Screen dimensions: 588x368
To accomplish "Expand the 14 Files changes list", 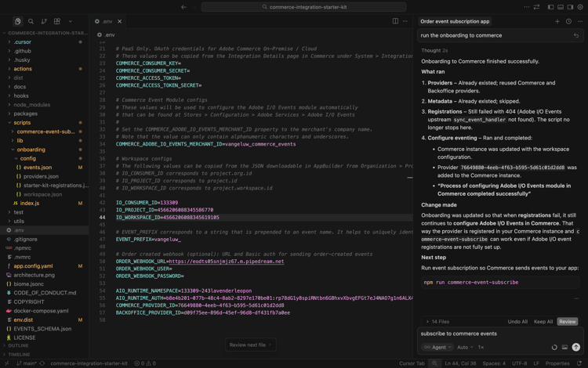I will point(437,322).
